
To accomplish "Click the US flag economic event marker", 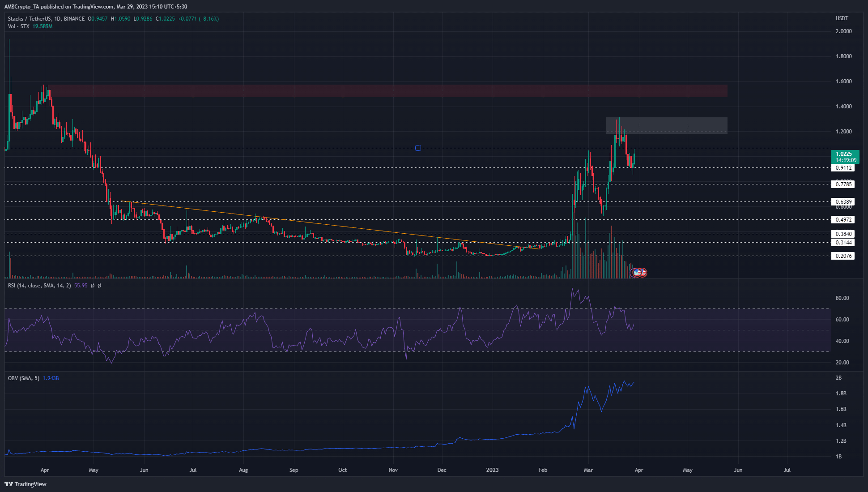I will click(636, 272).
